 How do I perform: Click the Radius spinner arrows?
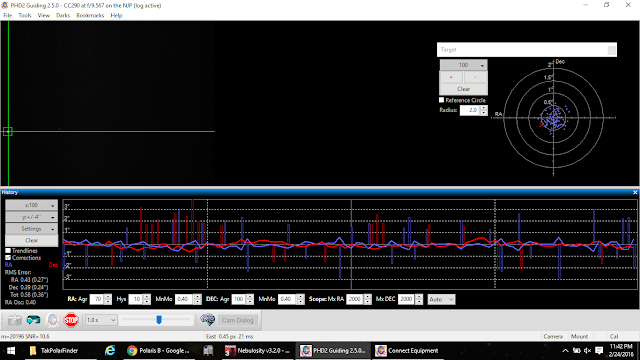click(x=484, y=110)
